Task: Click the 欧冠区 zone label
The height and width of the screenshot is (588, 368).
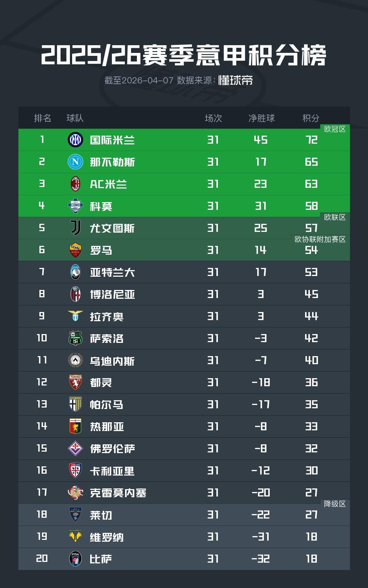Action: point(335,129)
